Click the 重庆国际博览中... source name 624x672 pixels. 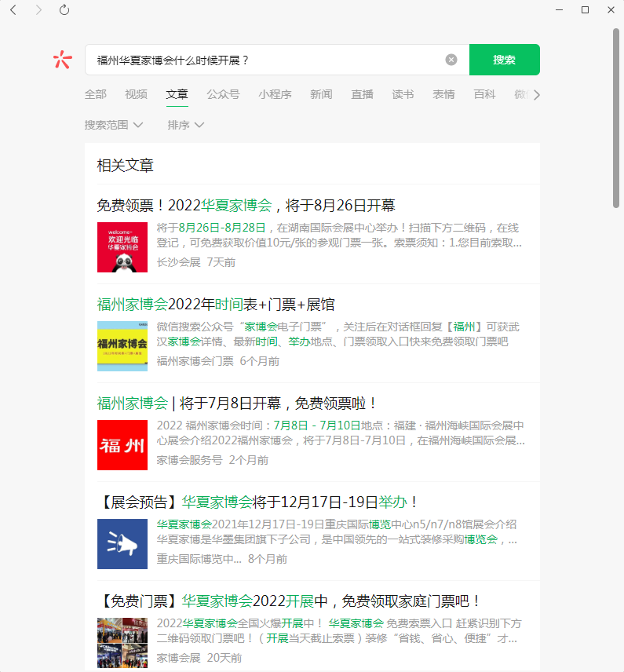(x=199, y=559)
